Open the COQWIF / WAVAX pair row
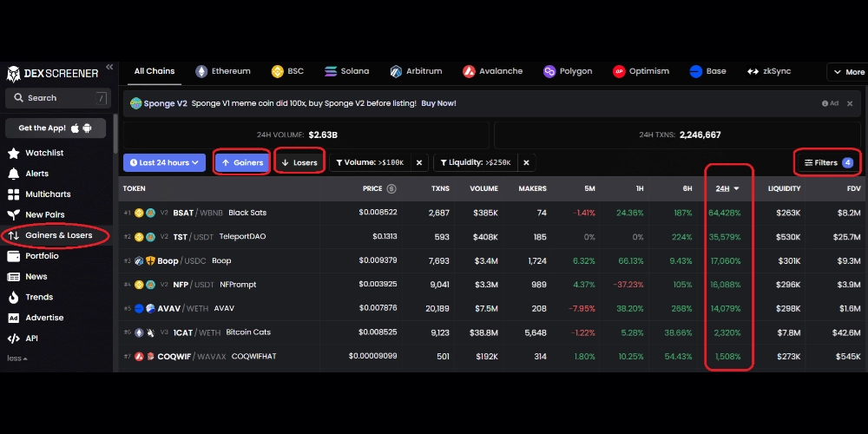 coord(493,357)
